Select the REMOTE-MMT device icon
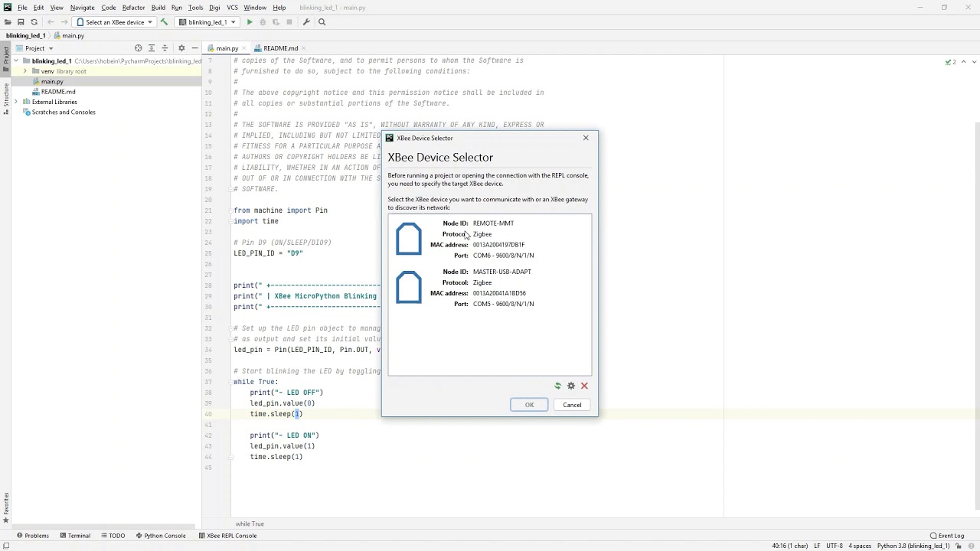The height and width of the screenshot is (551, 980). click(x=409, y=239)
